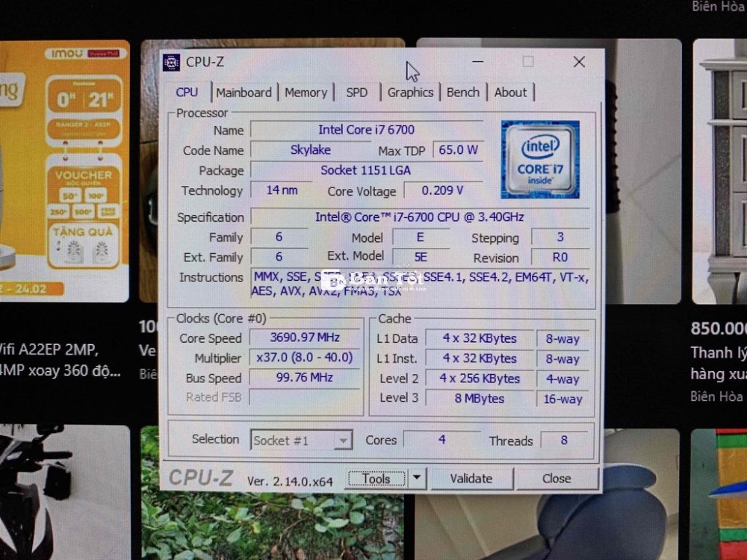Click the Core Speed 3690.97 MHz value
Viewport: 747px width, 560px height.
tap(305, 337)
